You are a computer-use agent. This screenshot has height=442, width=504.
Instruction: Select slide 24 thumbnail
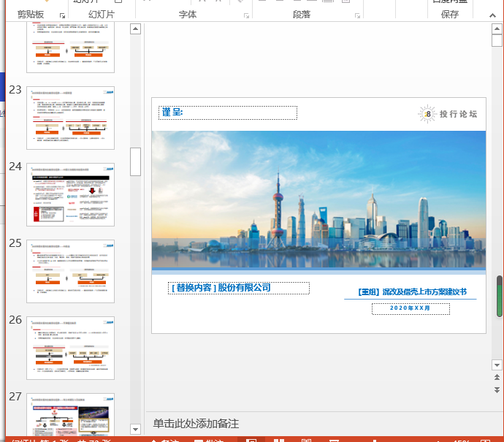coord(70,194)
